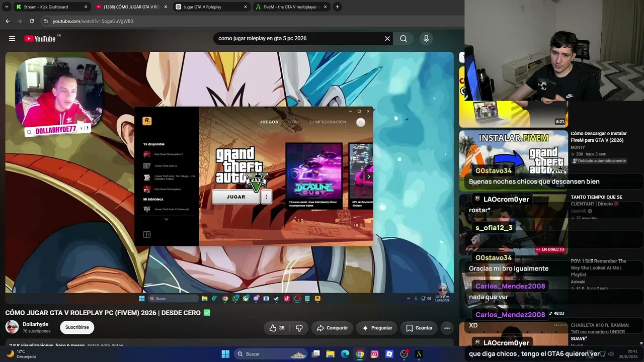Viewport: 644px width, 362px height.
Task: Open the tab search dropdown arrow
Action: tap(6, 7)
